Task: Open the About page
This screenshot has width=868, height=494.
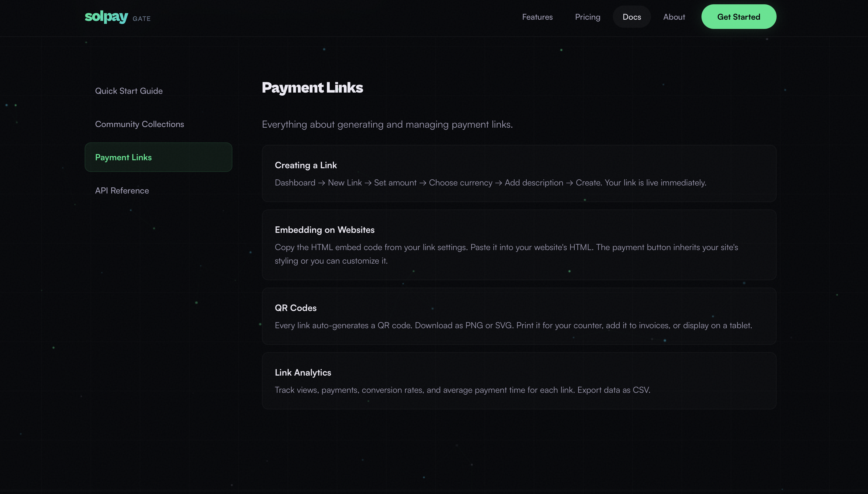Action: [674, 17]
